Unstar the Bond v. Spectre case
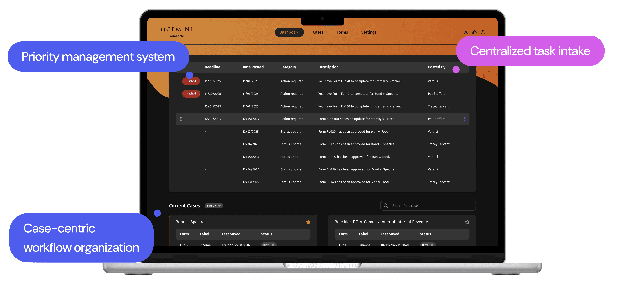Screen dimensions: 644x281 [x=308, y=222]
